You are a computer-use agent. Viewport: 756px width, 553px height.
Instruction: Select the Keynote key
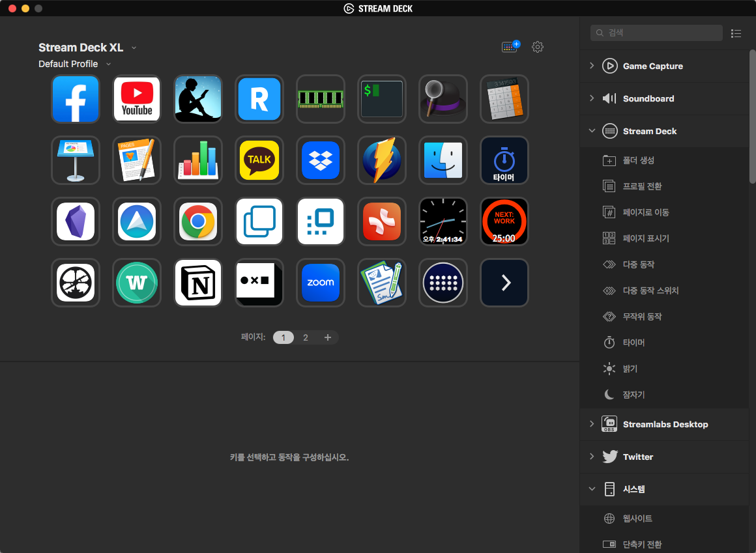tap(76, 160)
